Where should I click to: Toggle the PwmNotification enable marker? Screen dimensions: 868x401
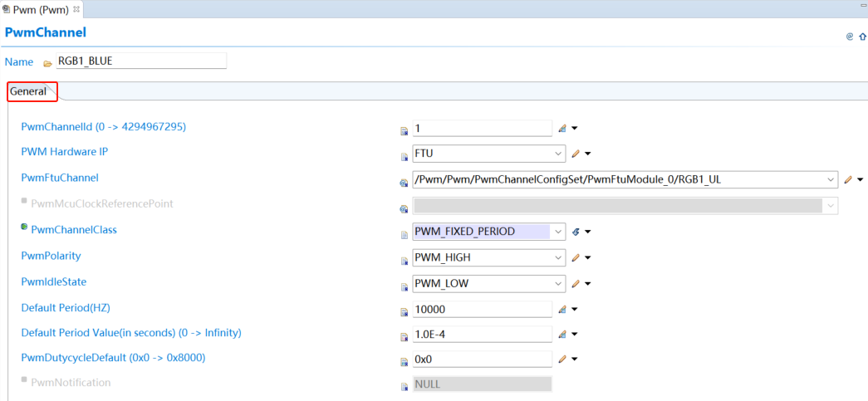point(24,380)
